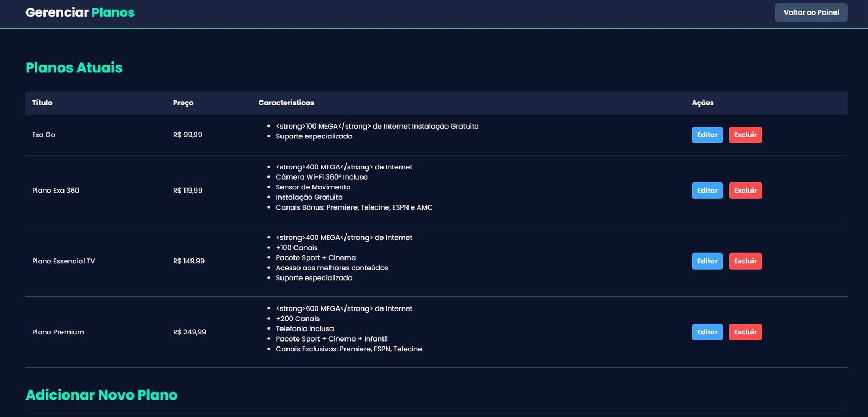Click the Câmera Wi-Fi 360° Inclusa feature
Image resolution: width=868 pixels, height=417 pixels.
(321, 177)
